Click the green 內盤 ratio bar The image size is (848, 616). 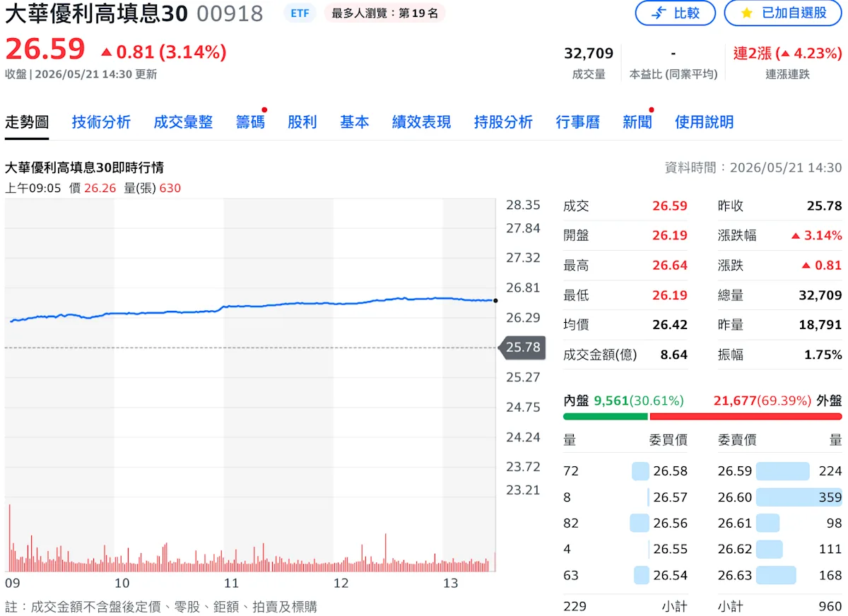click(606, 416)
